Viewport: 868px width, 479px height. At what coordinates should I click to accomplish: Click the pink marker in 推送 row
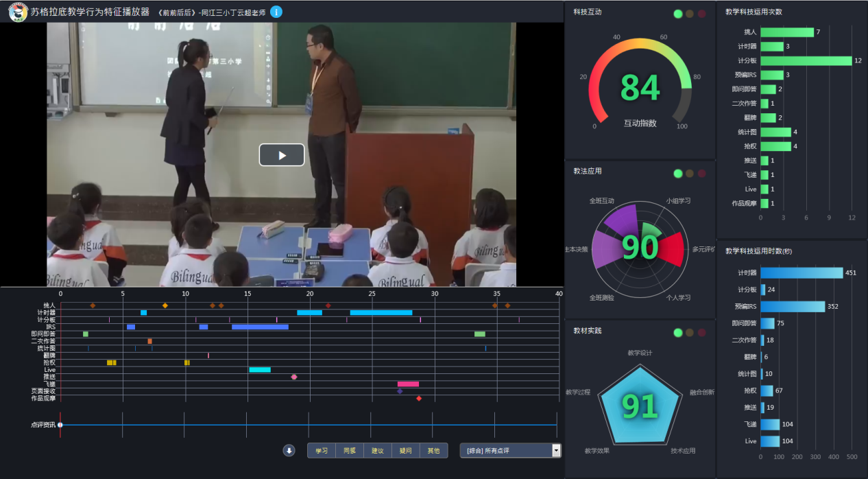coord(294,377)
